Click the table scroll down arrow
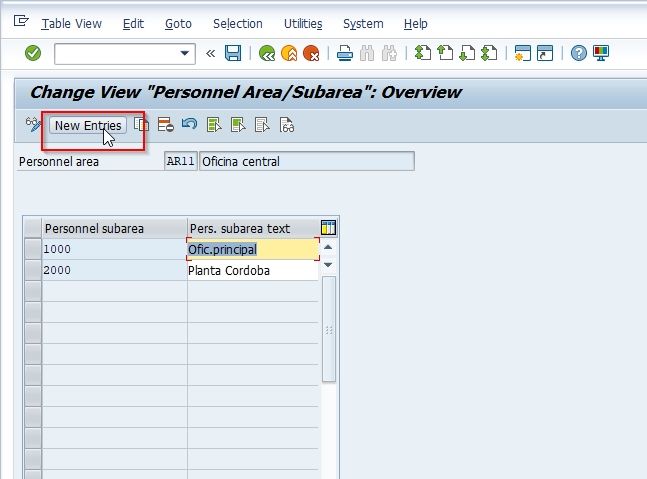Image resolution: width=647 pixels, height=479 pixels. coord(328,264)
